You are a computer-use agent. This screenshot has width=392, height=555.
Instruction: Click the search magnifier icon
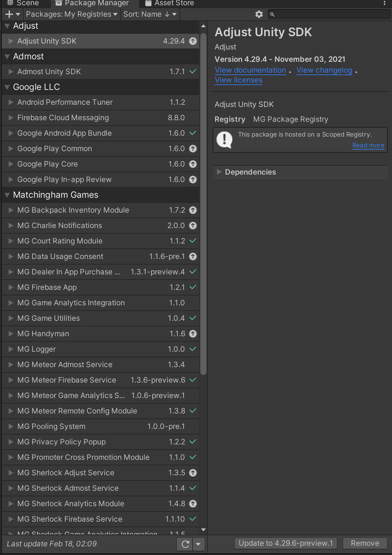[272, 15]
